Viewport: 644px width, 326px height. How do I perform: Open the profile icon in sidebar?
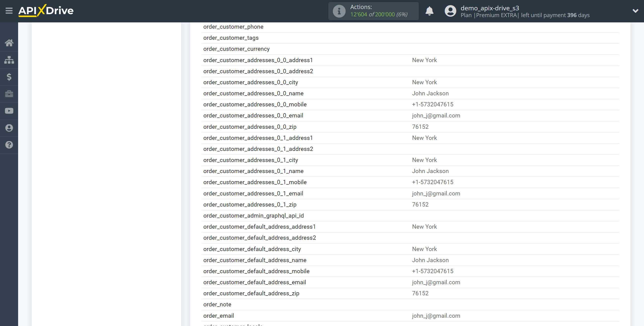[9, 128]
